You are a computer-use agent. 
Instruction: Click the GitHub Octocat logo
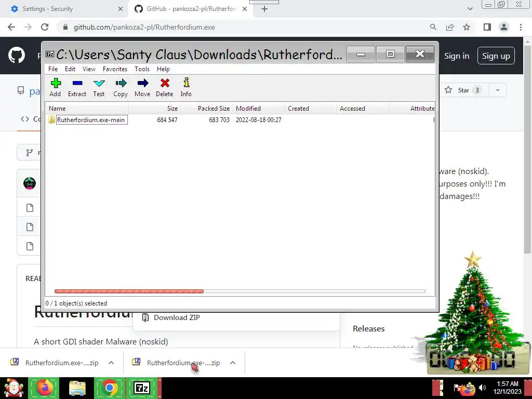17,56
